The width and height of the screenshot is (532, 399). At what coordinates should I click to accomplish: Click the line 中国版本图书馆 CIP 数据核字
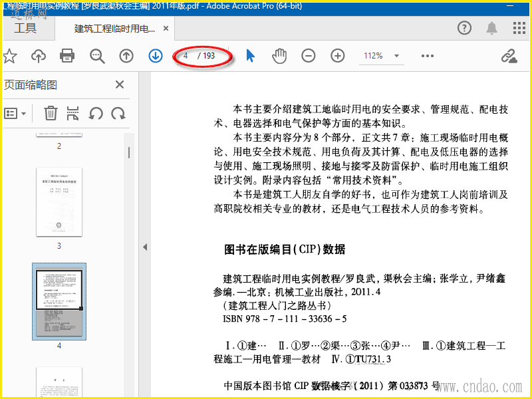pyautogui.click(x=332, y=386)
